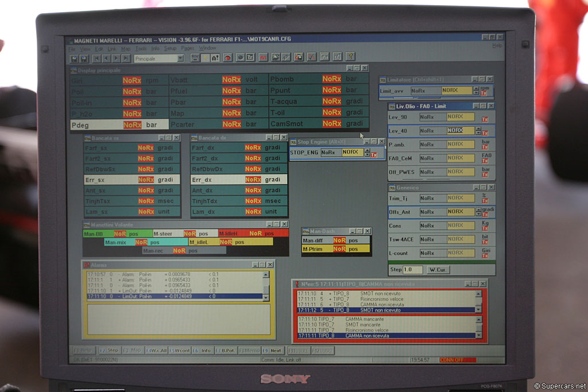The width and height of the screenshot is (588, 392).
Task: Click the Offs_Ant value spinner arrows
Action: point(478,212)
